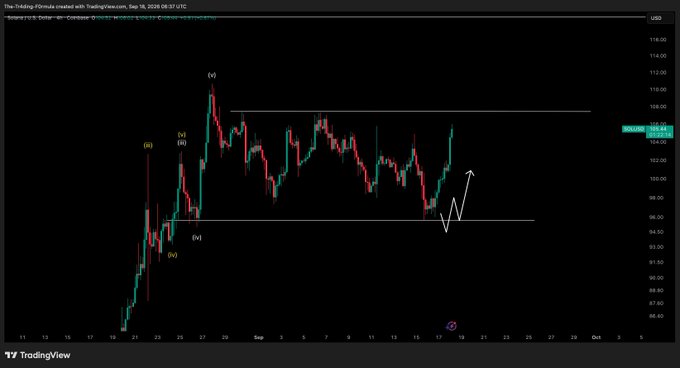Click the 102.00 price axis label
Image resolution: width=680 pixels, height=368 pixels.
point(658,160)
